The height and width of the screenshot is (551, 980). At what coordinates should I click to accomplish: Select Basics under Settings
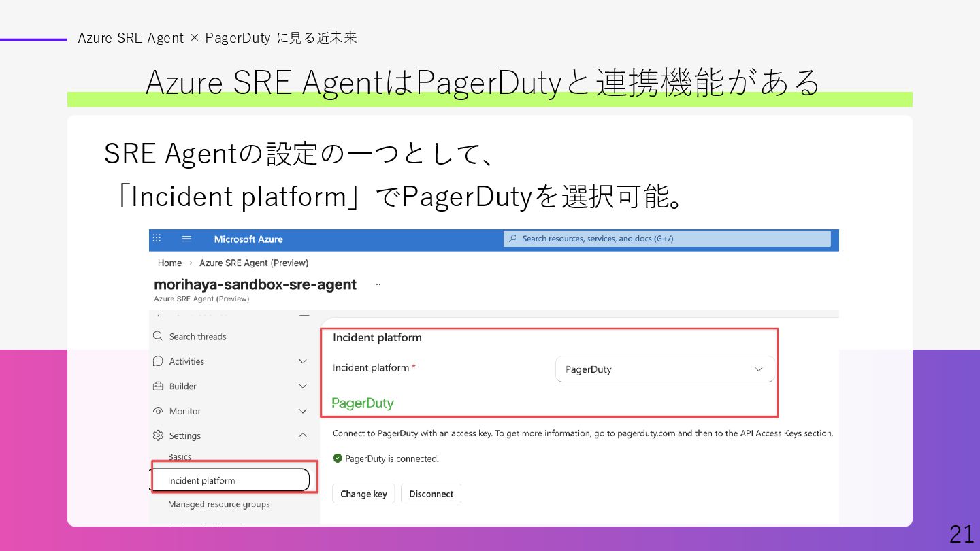click(180, 457)
